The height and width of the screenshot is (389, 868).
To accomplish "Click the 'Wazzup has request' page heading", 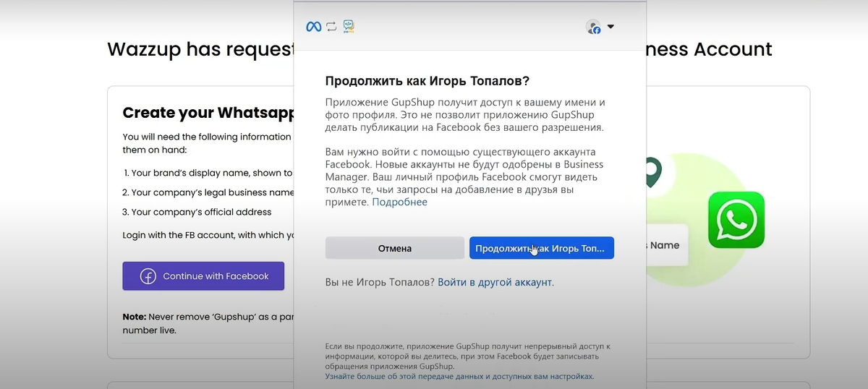I will [x=201, y=49].
